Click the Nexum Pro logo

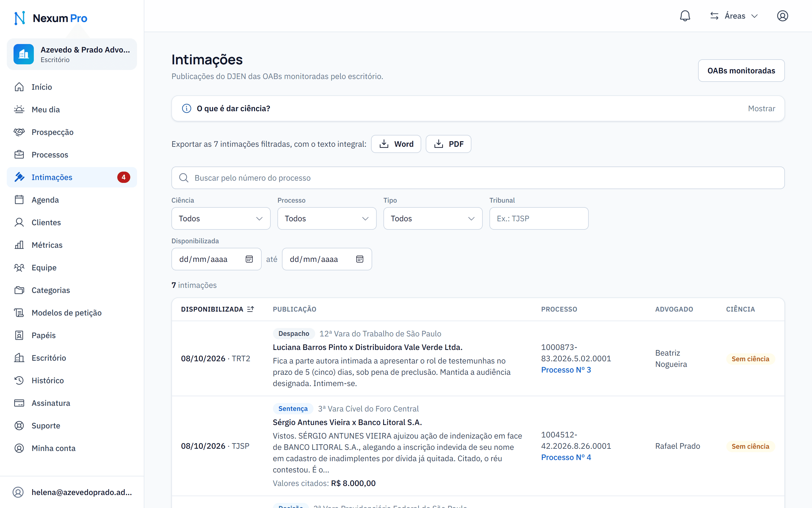51,18
